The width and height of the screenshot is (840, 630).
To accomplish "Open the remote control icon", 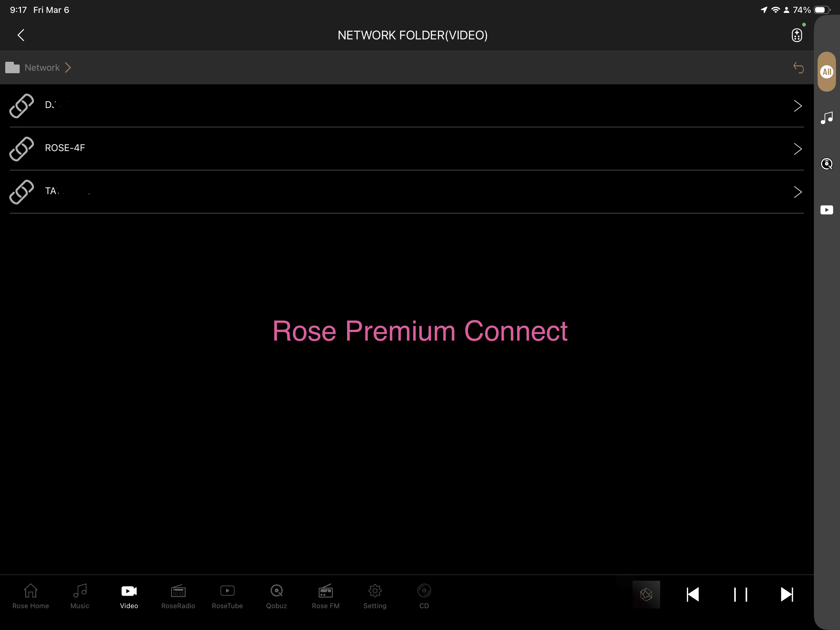I will [x=796, y=35].
